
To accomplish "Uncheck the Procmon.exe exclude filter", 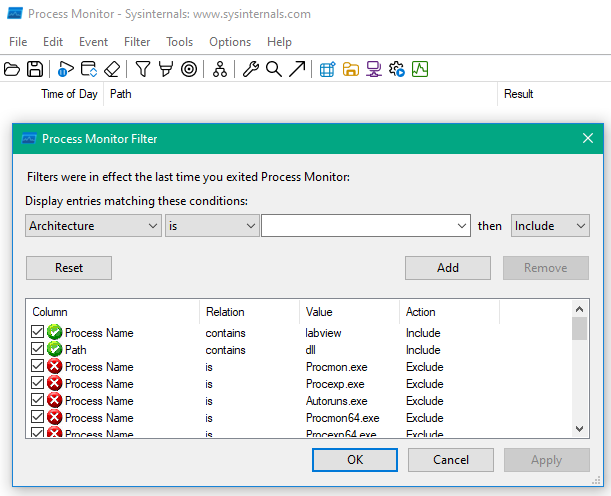I will point(37,366).
